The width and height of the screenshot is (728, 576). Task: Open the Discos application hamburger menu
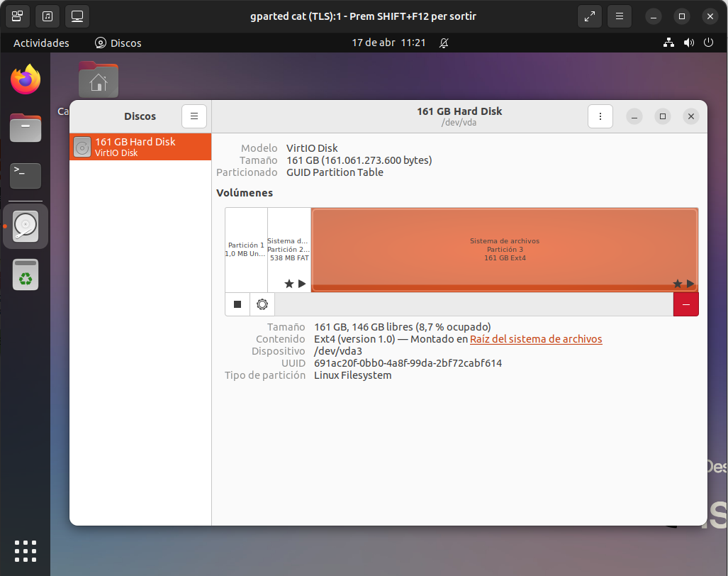tap(194, 116)
